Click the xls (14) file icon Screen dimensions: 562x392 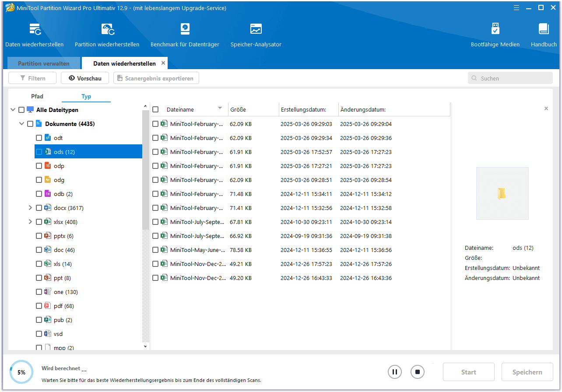[48, 264]
